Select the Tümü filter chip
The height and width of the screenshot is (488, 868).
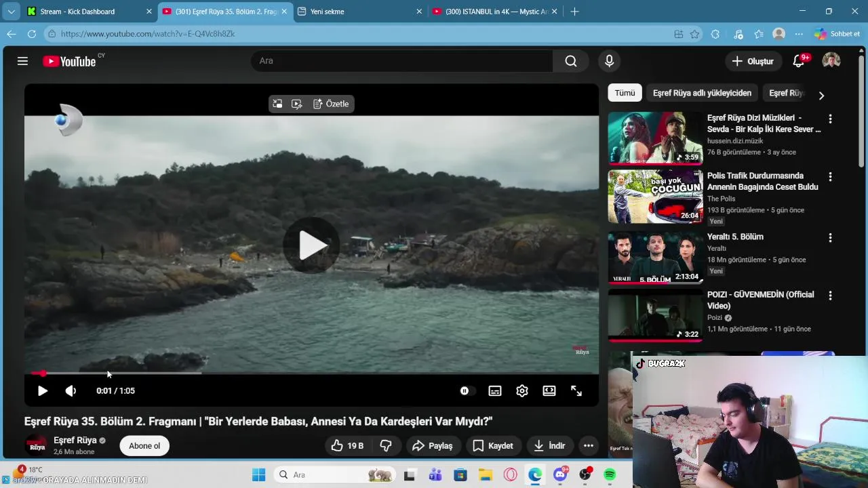pos(625,93)
